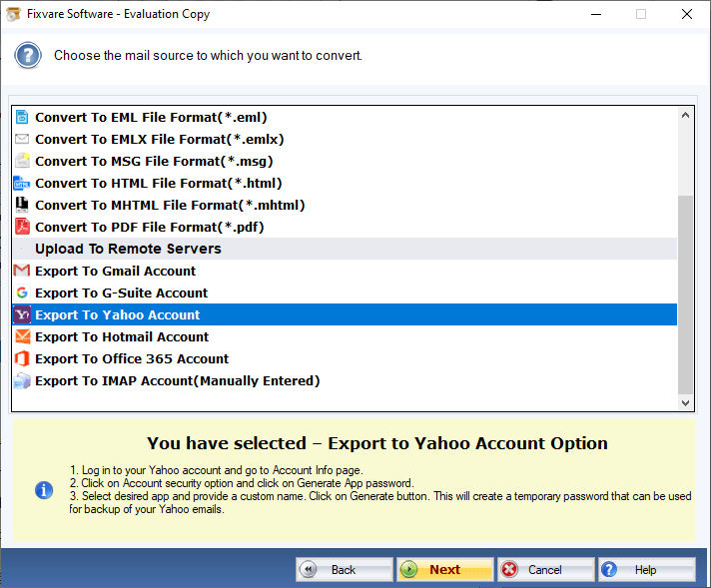Click the PDF file icon
The height and width of the screenshot is (588, 711).
[22, 227]
